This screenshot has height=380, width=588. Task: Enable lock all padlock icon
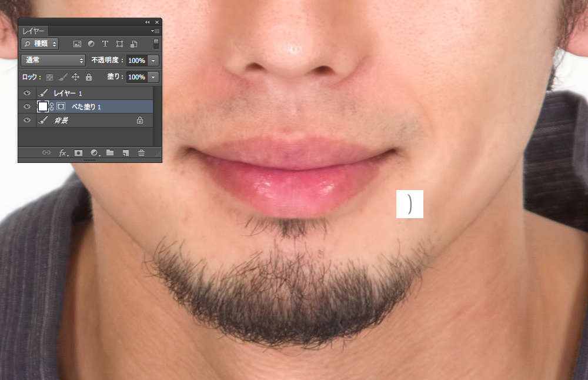(x=89, y=77)
